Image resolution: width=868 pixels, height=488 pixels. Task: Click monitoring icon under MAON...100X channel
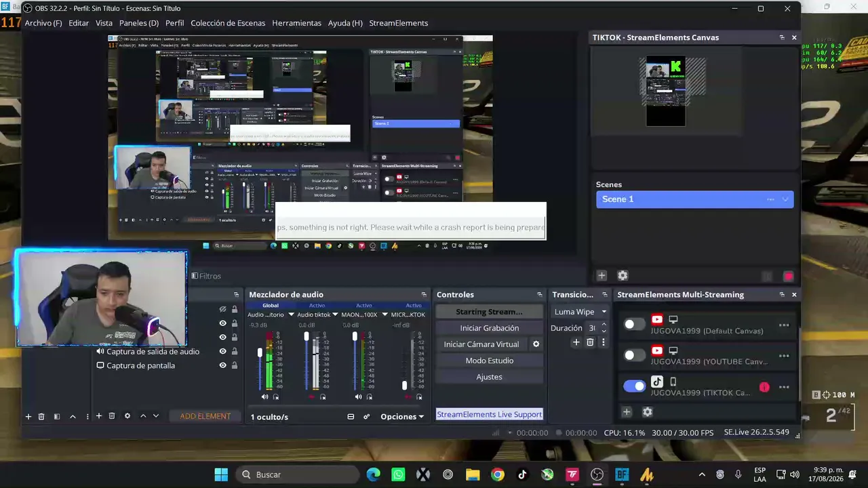coord(370,396)
